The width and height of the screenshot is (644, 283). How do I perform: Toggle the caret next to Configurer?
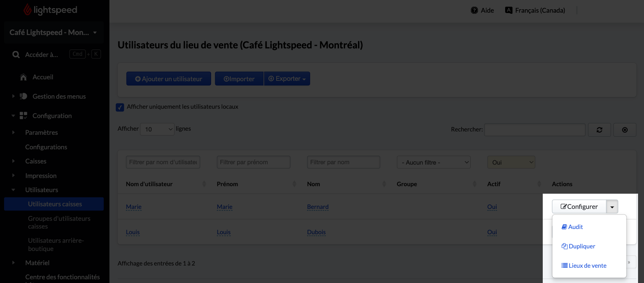(612, 207)
